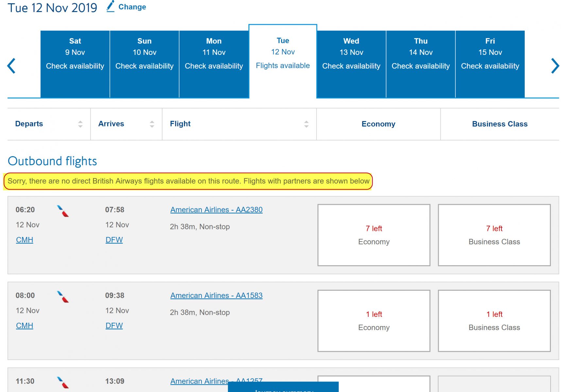Go to previous week with left arrow
The height and width of the screenshot is (392, 561).
[11, 66]
